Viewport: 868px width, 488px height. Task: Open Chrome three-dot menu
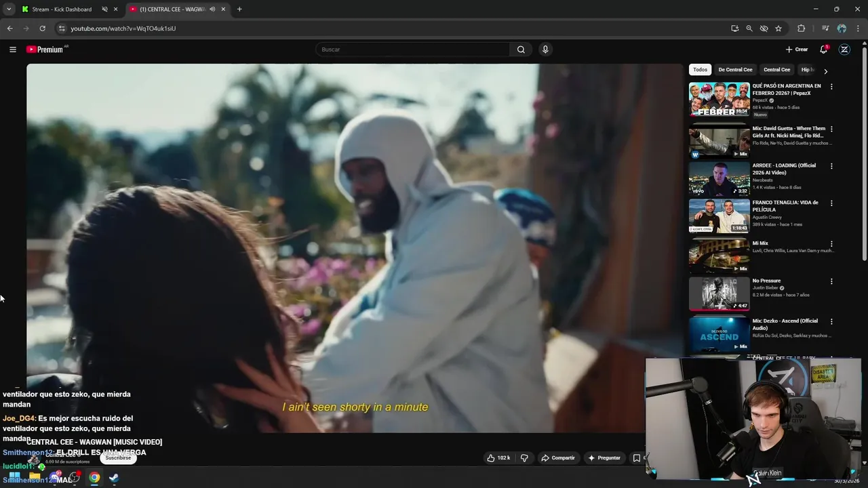click(x=859, y=28)
